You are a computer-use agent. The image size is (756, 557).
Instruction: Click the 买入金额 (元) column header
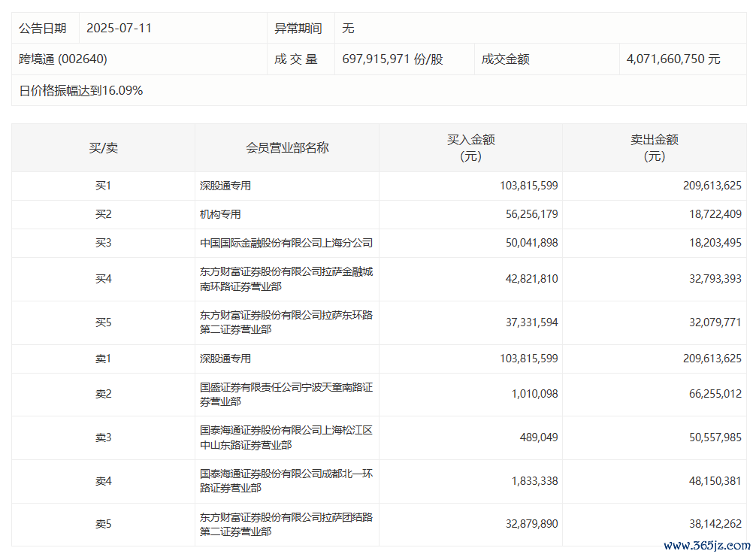pyautogui.click(x=470, y=148)
